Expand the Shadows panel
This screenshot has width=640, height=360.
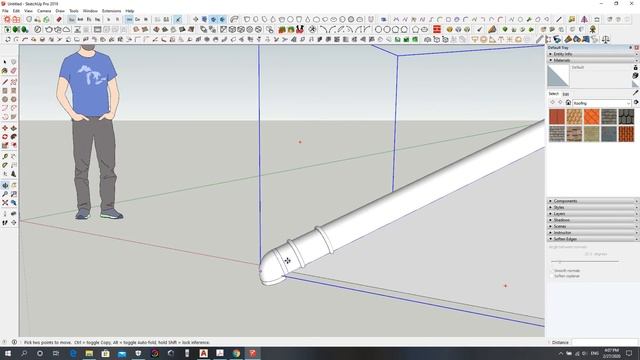[593, 220]
